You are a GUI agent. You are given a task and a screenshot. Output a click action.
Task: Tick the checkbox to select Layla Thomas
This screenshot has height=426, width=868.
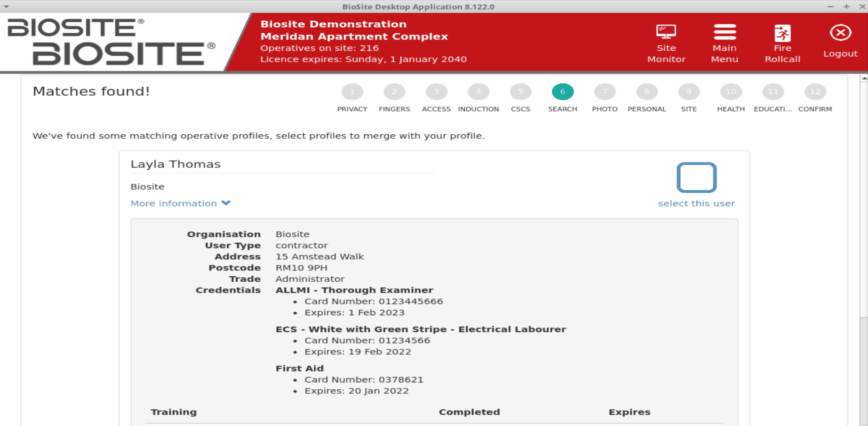[x=697, y=177]
